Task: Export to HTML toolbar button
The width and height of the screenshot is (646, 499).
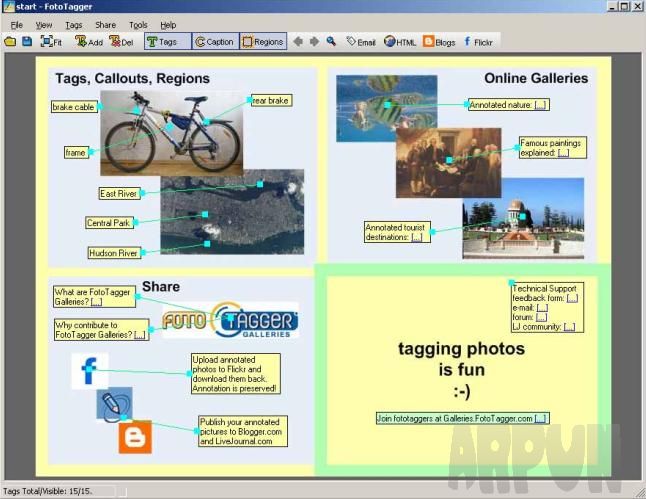Action: click(x=400, y=42)
